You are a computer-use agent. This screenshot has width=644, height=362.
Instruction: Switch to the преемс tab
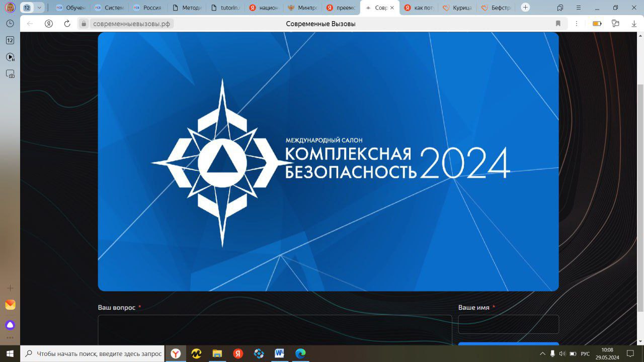click(x=341, y=8)
